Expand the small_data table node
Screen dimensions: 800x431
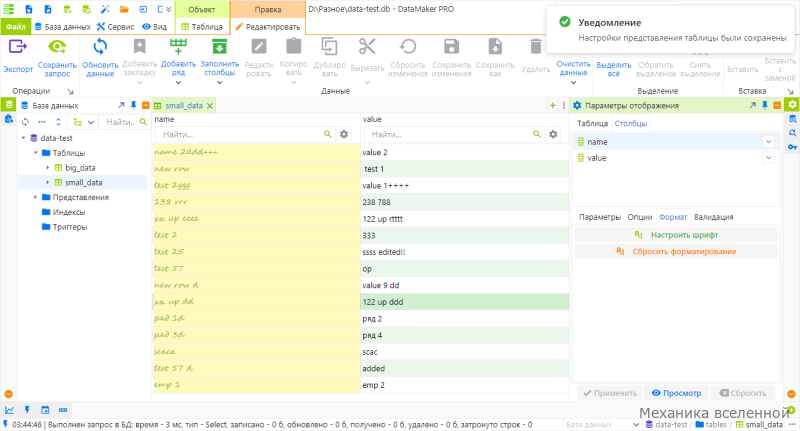pos(48,182)
